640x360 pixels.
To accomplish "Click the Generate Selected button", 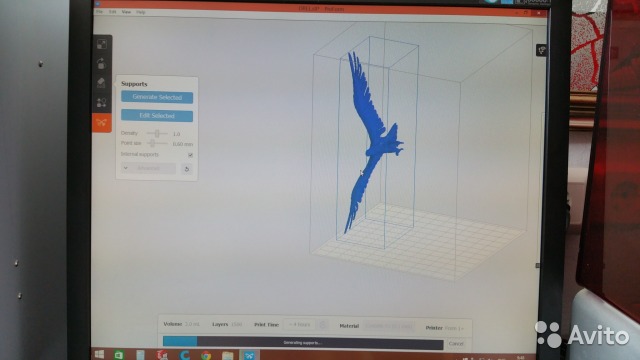I will (x=157, y=97).
